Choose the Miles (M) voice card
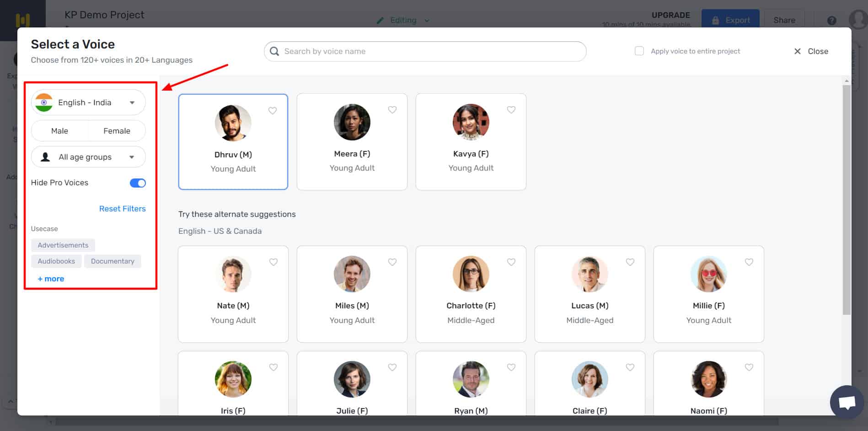868x431 pixels. point(352,294)
